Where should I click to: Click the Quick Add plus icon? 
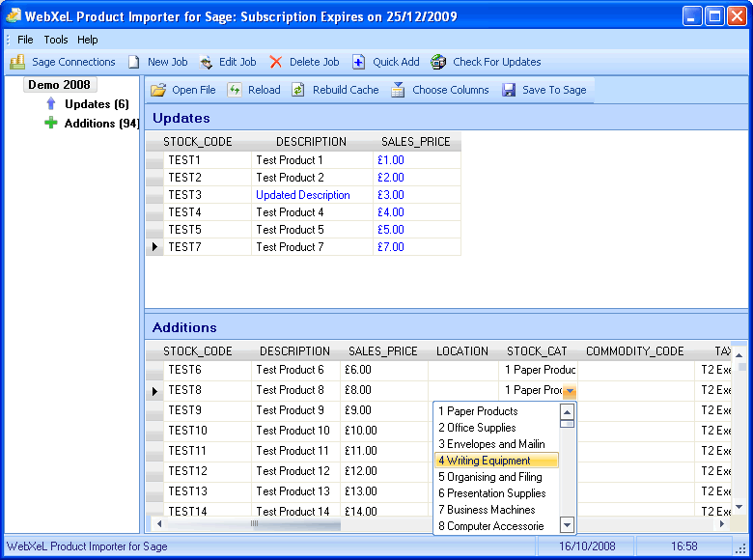[358, 62]
